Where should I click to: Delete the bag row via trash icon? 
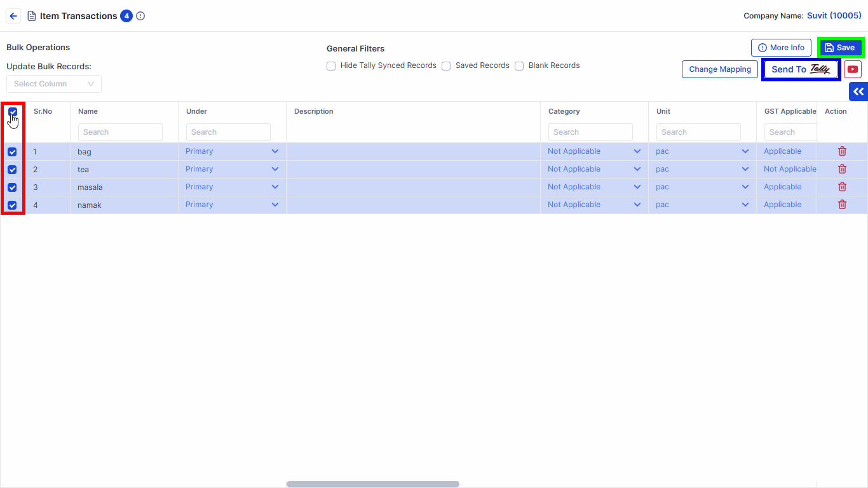pyautogui.click(x=842, y=151)
